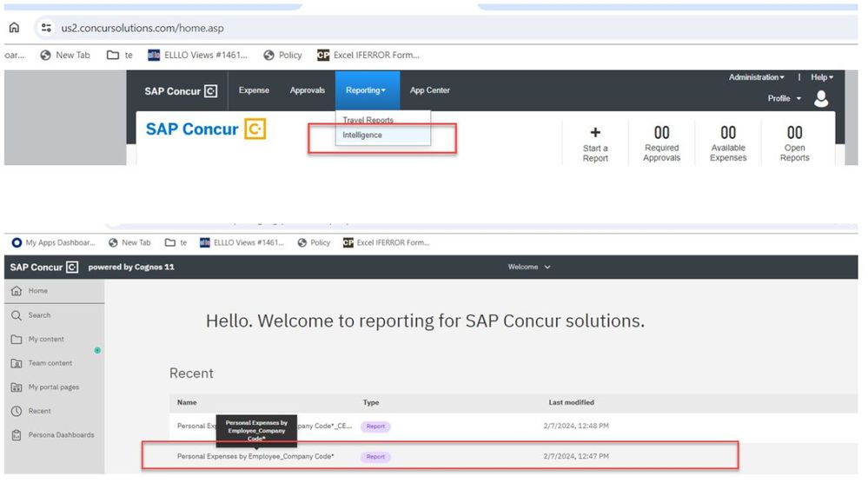Click the user profile avatar icon
Image resolution: width=868 pixels, height=483 pixels.
(x=821, y=98)
